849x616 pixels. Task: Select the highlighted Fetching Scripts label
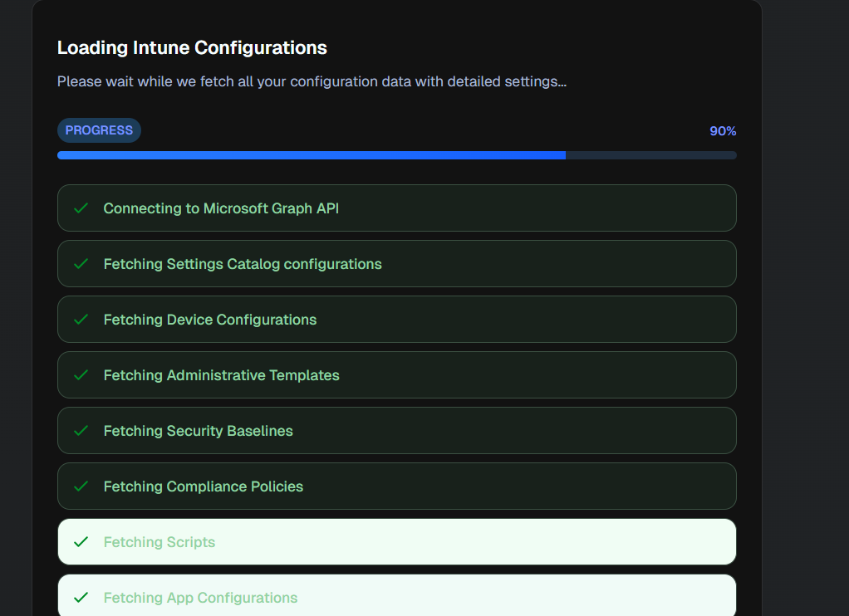pos(159,542)
